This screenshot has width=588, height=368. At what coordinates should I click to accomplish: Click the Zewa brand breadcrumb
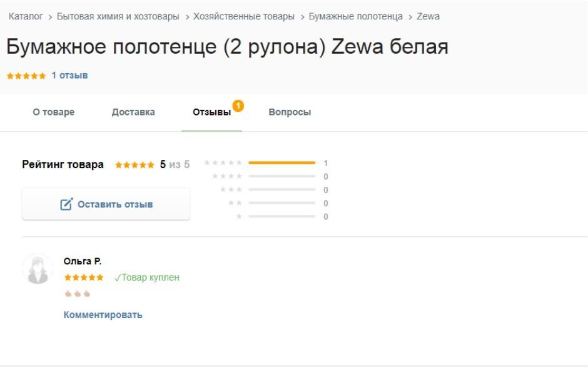coord(428,16)
